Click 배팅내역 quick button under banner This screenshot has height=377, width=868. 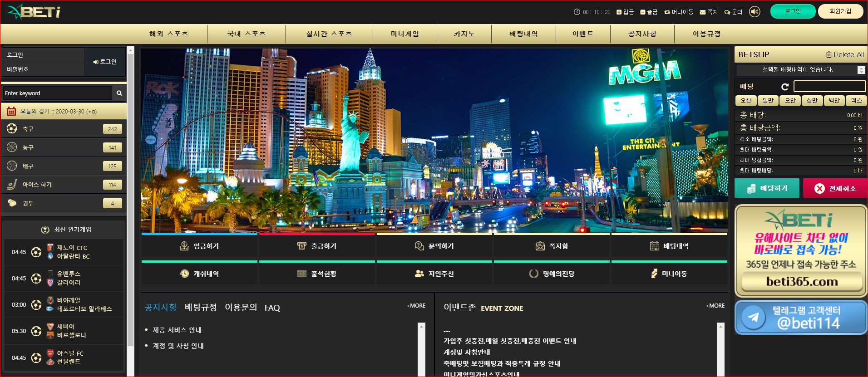669,245
